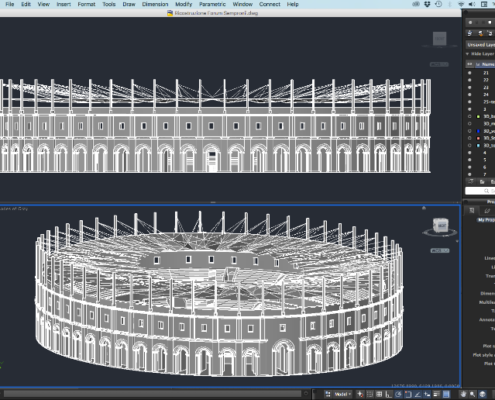Screen dimensions: 495x400
Task: Click the Time Machine menu bar icon
Action: coord(439,4)
